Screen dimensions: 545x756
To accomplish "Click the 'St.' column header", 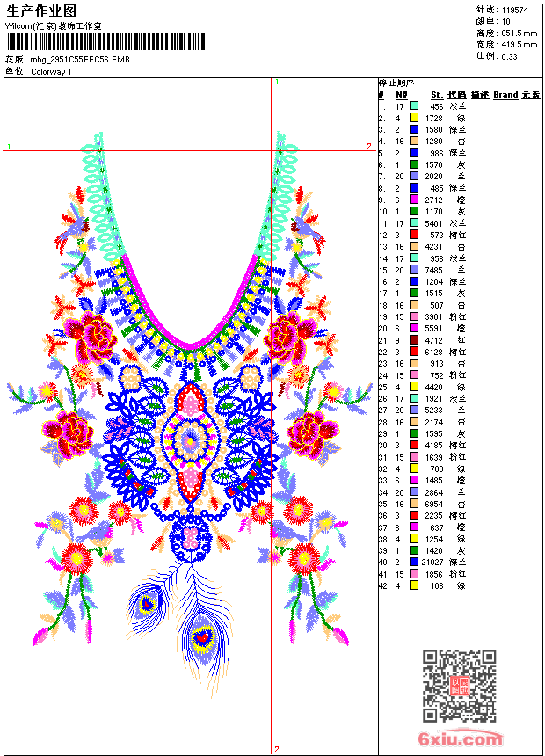I will pyautogui.click(x=437, y=95).
